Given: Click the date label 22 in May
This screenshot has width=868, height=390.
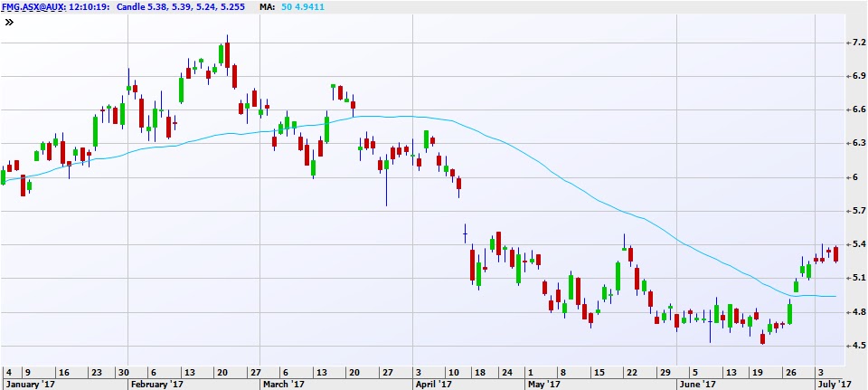Looking at the screenshot, I should [631, 372].
